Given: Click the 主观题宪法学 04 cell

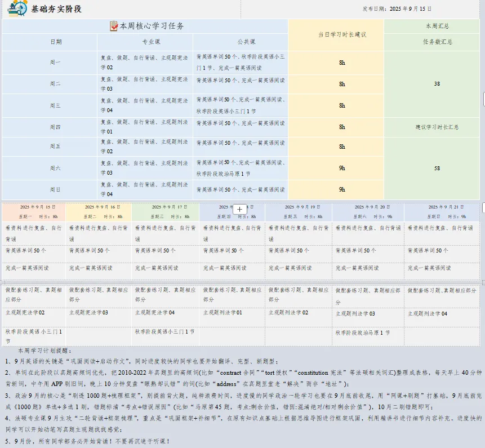Looking at the screenshot, I should (x=166, y=317).
